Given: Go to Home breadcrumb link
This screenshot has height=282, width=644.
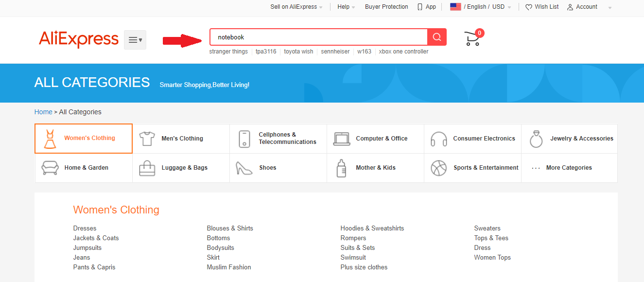Looking at the screenshot, I should 43,112.
